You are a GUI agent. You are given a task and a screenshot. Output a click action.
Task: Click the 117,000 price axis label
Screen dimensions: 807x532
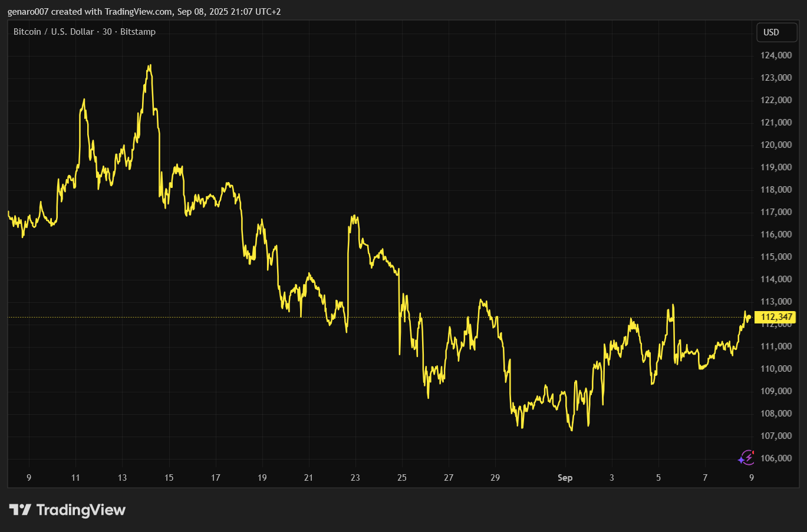pos(776,212)
